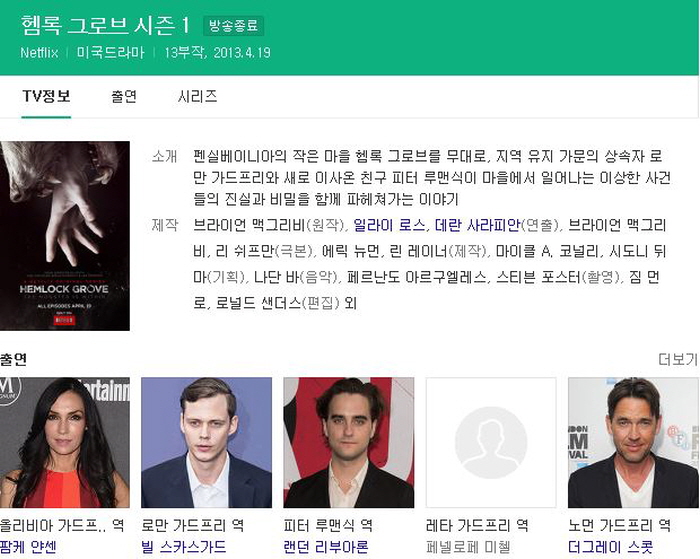Click 랜던 리부아론 cast photo
This screenshot has height=559, width=700.
click(349, 442)
